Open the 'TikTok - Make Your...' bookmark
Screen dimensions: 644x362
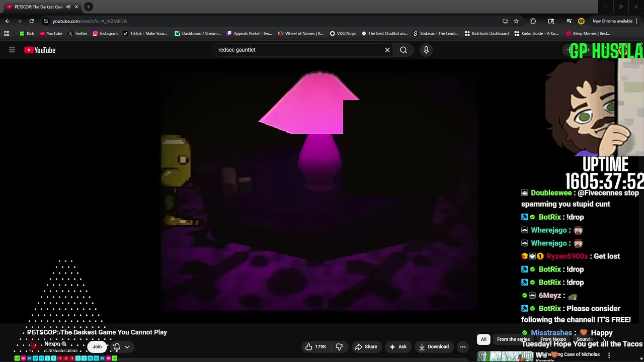[145, 34]
